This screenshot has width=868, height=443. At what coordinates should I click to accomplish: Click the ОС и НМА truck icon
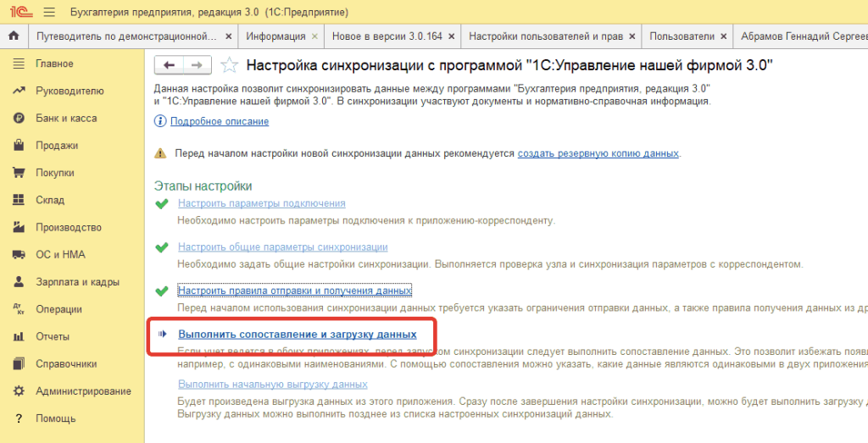[x=19, y=254]
